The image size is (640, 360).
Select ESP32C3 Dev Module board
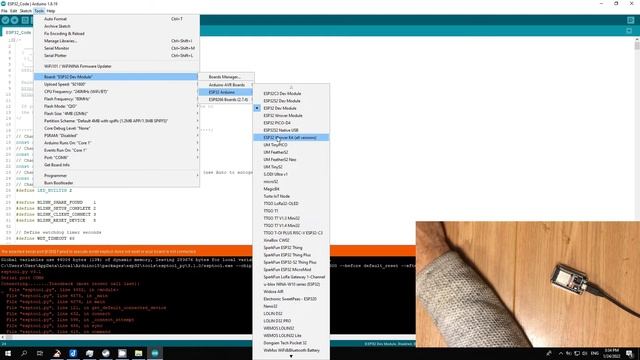tap(291, 93)
